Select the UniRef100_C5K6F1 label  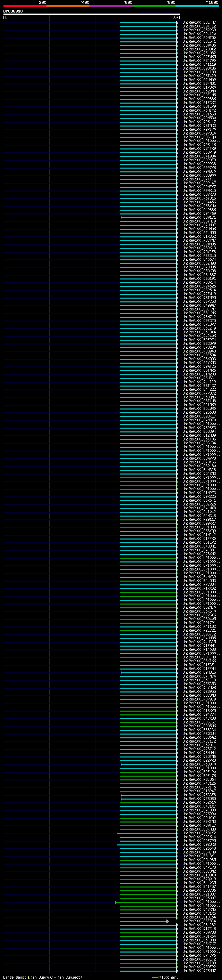click(x=199, y=500)
